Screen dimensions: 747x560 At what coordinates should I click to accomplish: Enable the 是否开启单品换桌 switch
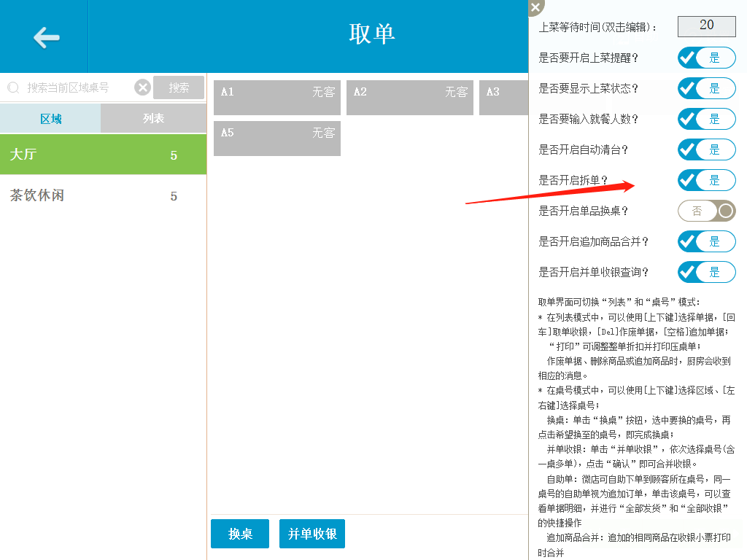(x=706, y=211)
